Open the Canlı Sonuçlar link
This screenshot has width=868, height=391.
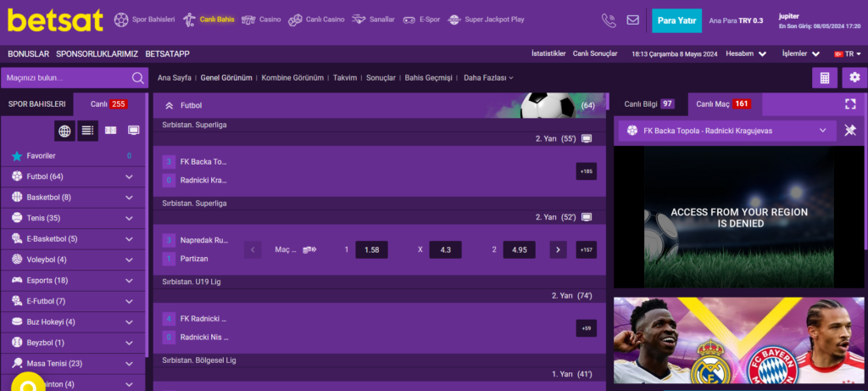[x=595, y=53]
